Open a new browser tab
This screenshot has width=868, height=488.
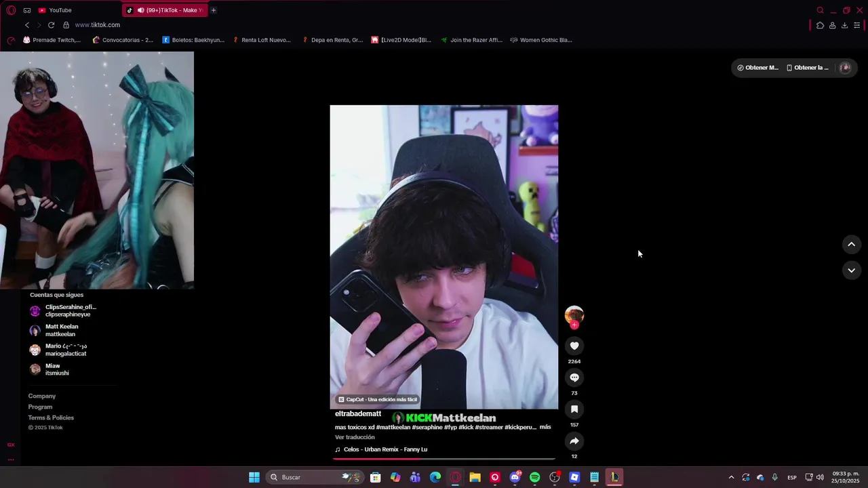tap(214, 10)
